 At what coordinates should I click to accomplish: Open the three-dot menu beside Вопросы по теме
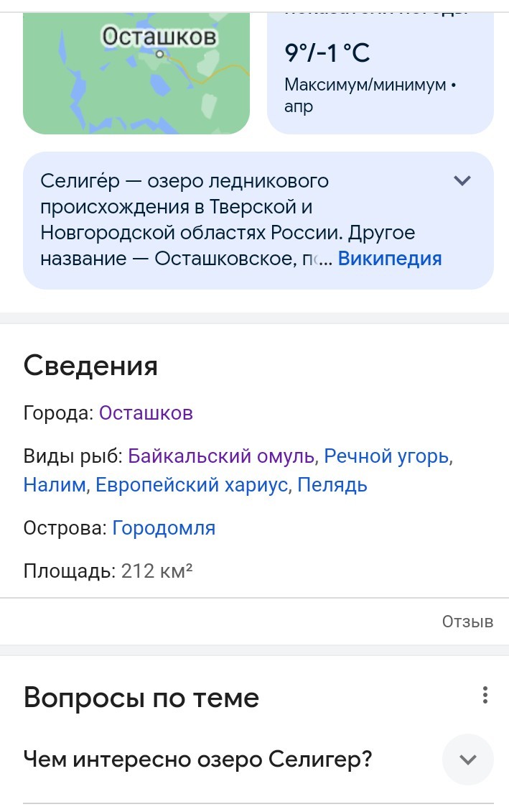(x=485, y=695)
